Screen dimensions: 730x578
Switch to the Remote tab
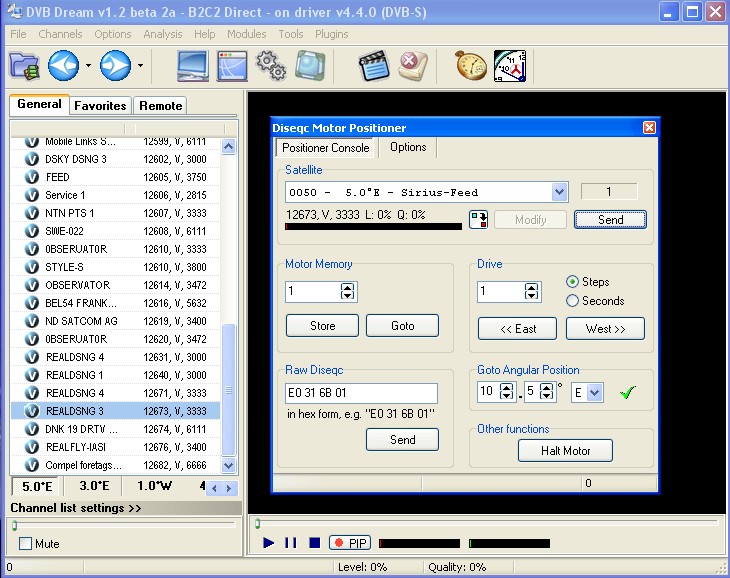click(x=161, y=106)
